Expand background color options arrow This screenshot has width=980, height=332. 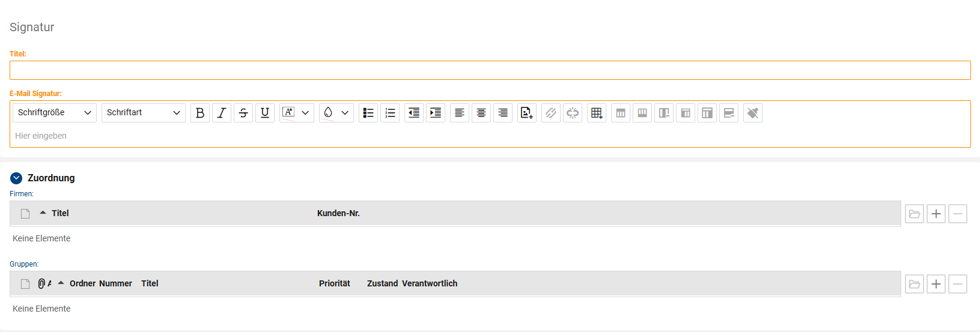tap(345, 113)
